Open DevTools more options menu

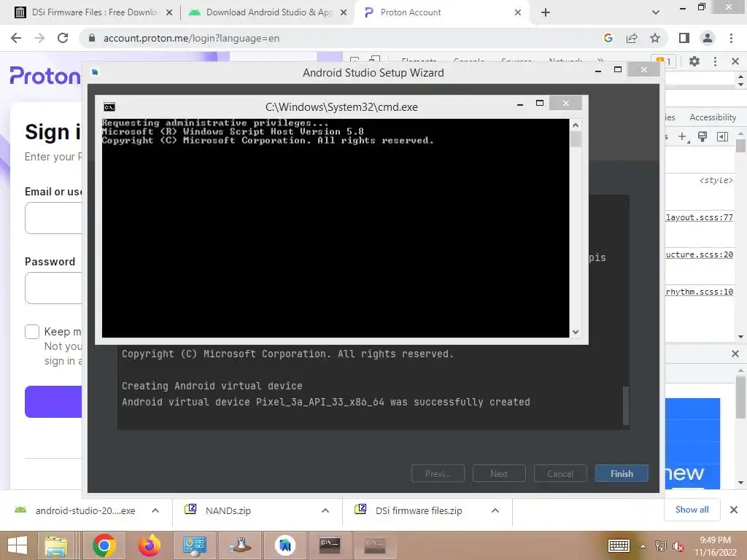(x=715, y=61)
